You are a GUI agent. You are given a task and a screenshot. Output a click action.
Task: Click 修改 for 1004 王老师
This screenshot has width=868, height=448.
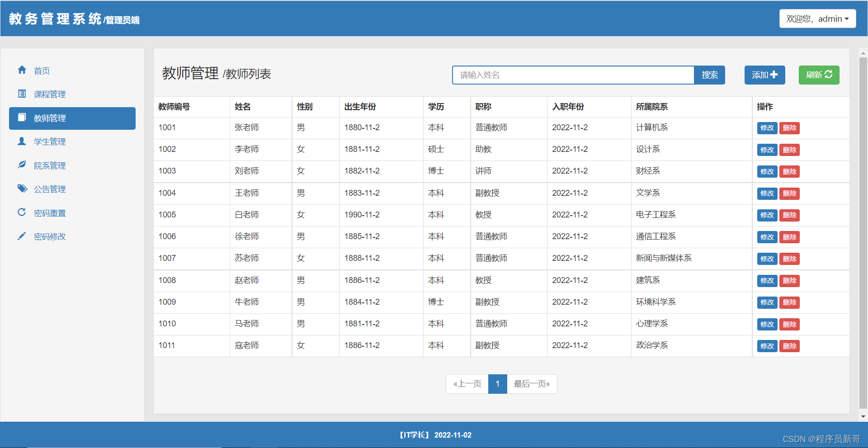point(767,193)
